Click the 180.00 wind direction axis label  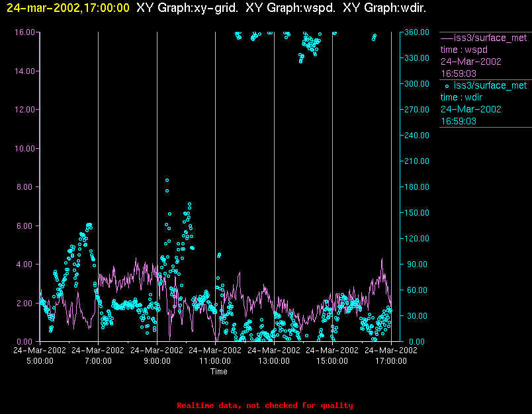417,186
